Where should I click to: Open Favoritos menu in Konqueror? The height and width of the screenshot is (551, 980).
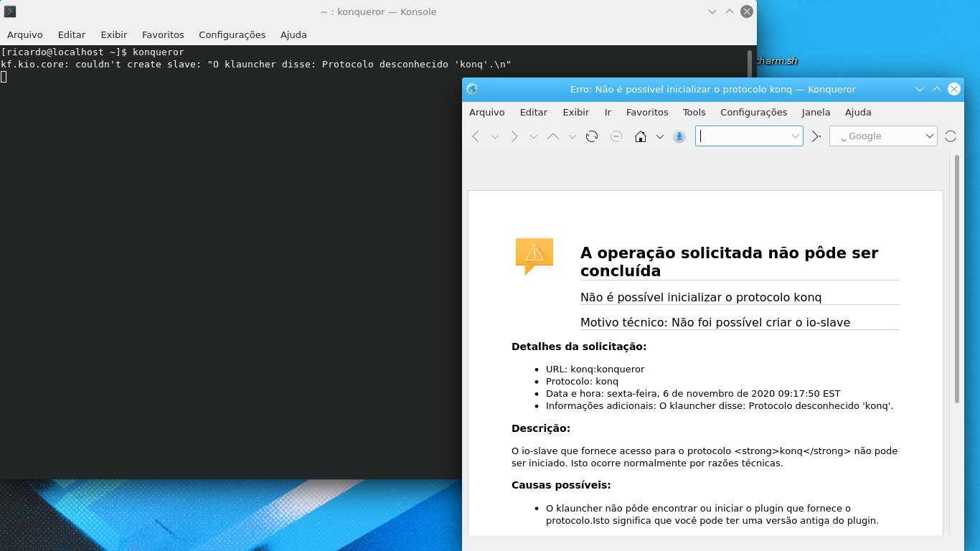pyautogui.click(x=647, y=113)
